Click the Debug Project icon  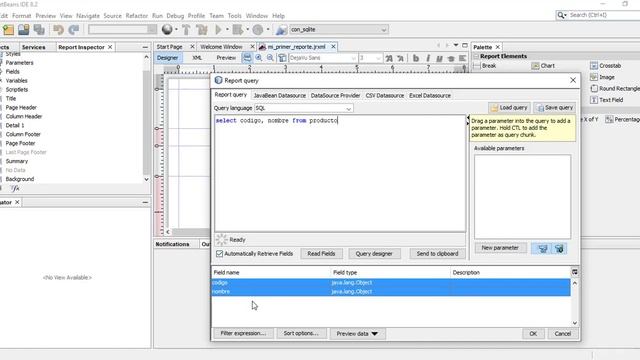pos(238,29)
